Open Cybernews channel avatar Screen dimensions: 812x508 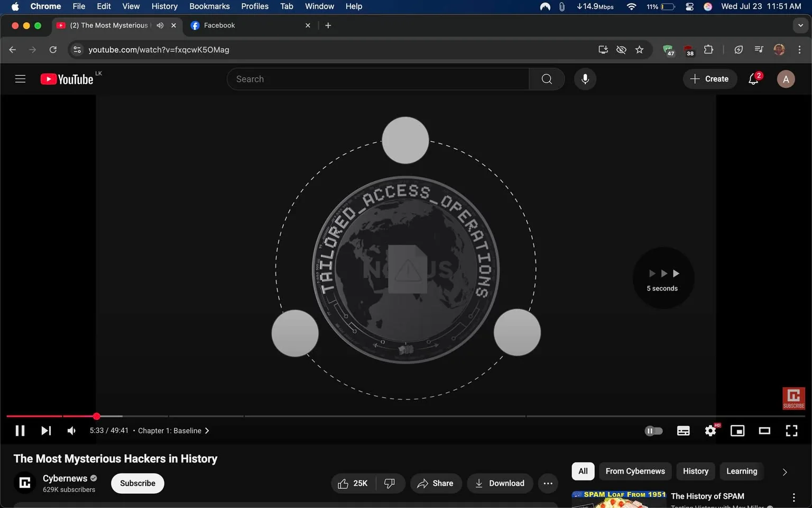point(25,483)
